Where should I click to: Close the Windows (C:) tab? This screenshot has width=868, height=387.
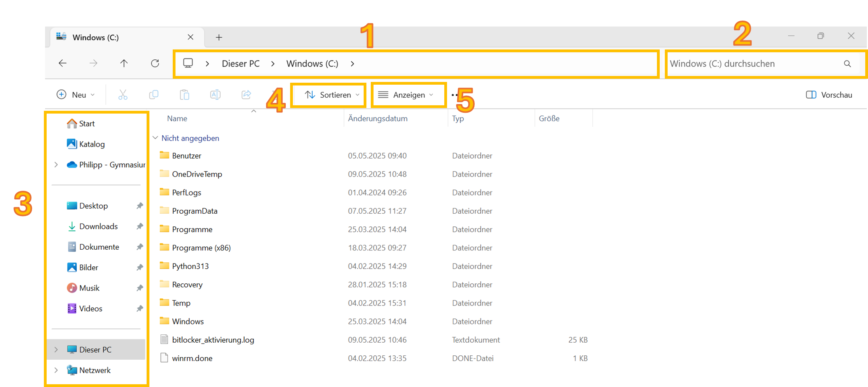click(191, 37)
